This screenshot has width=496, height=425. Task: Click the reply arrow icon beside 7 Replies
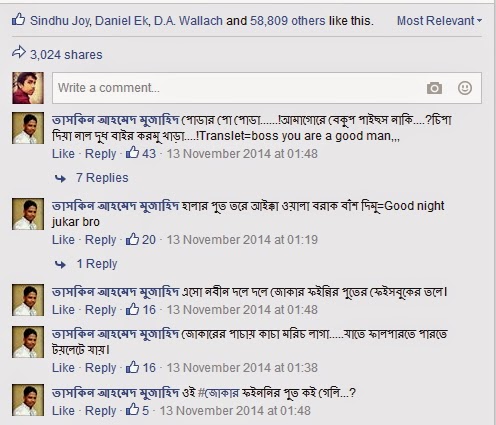pos(61,179)
